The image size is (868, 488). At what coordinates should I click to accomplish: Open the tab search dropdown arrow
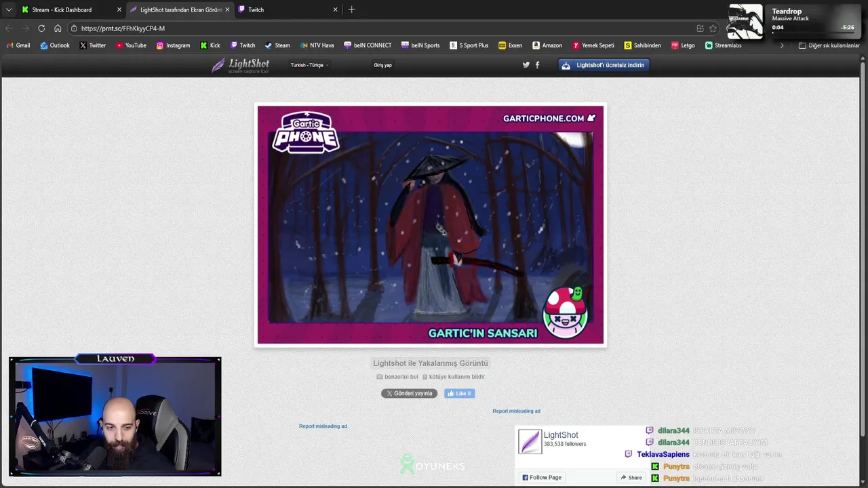point(9,9)
